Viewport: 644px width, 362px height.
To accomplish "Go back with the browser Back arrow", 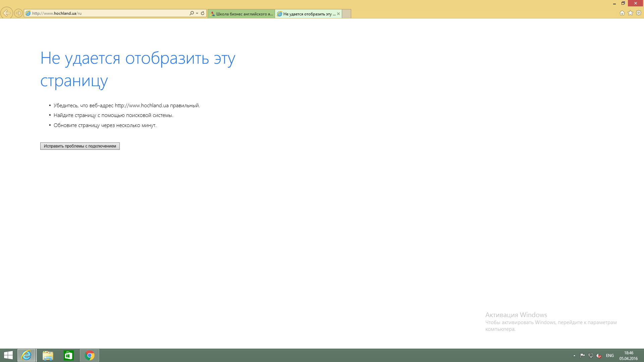I will pos(7,13).
